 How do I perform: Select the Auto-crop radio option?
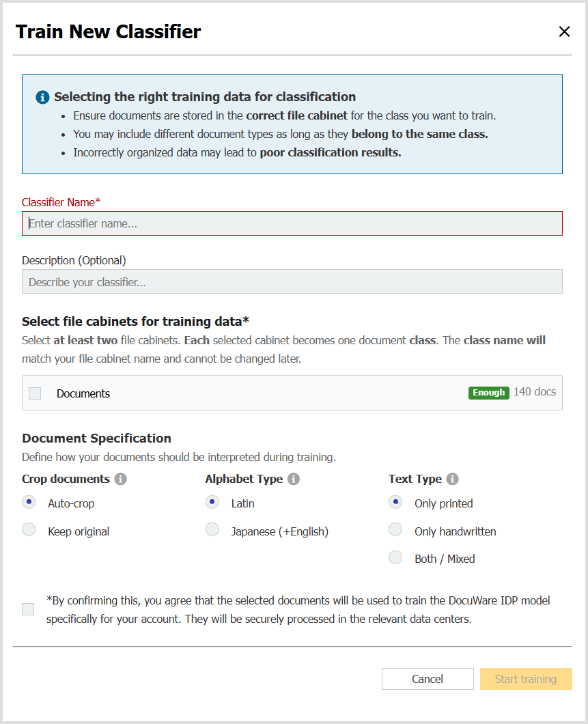coord(29,503)
